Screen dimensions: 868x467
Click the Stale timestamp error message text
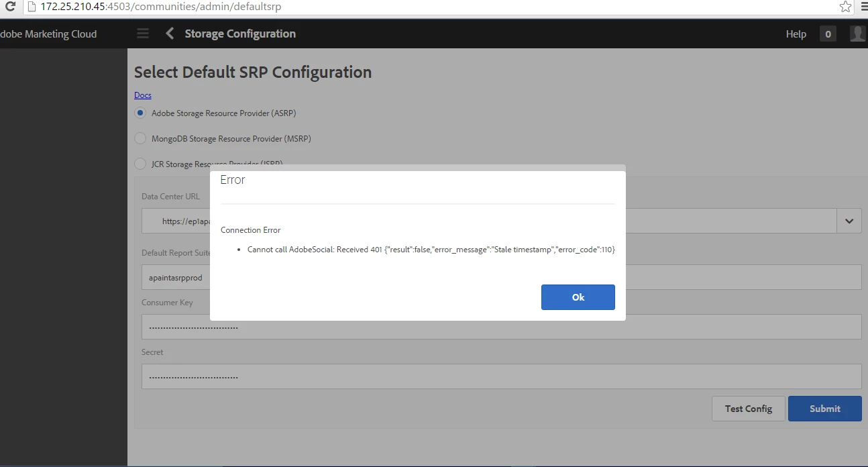point(431,250)
